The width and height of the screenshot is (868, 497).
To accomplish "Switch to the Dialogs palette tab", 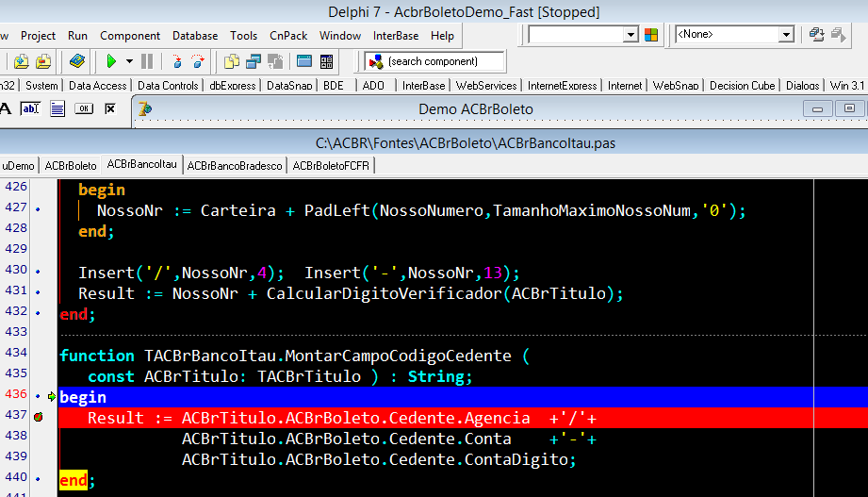I will pyautogui.click(x=803, y=85).
